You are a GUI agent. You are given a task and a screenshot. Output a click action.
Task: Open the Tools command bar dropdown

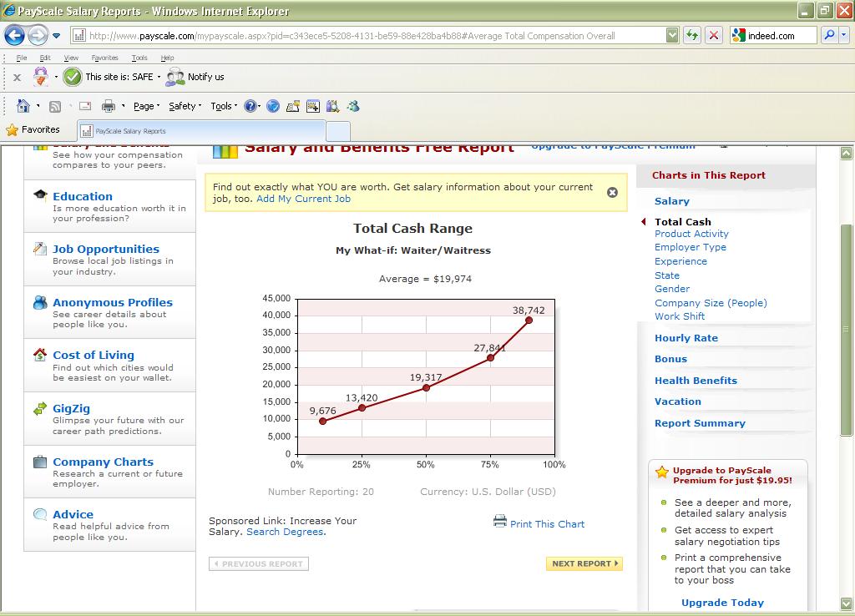[224, 106]
